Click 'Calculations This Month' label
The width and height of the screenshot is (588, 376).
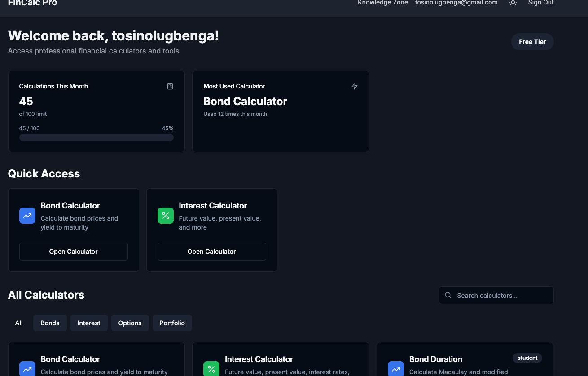tap(53, 86)
